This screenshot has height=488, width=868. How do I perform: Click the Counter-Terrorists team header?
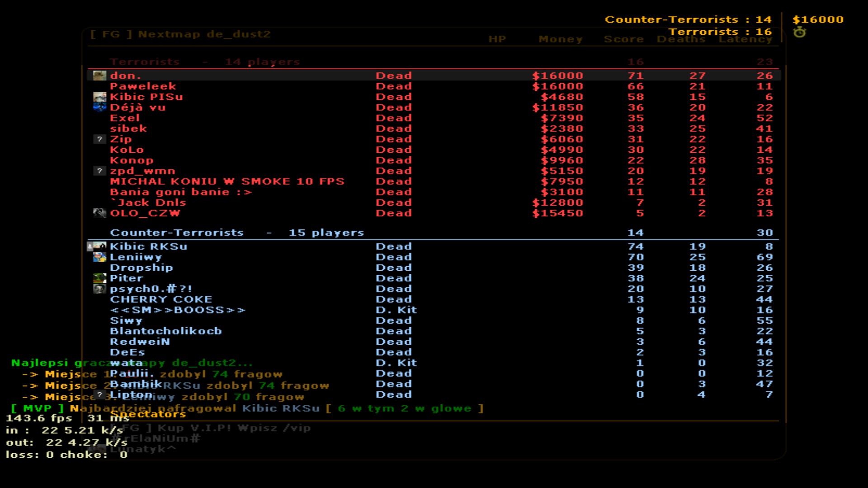177,233
